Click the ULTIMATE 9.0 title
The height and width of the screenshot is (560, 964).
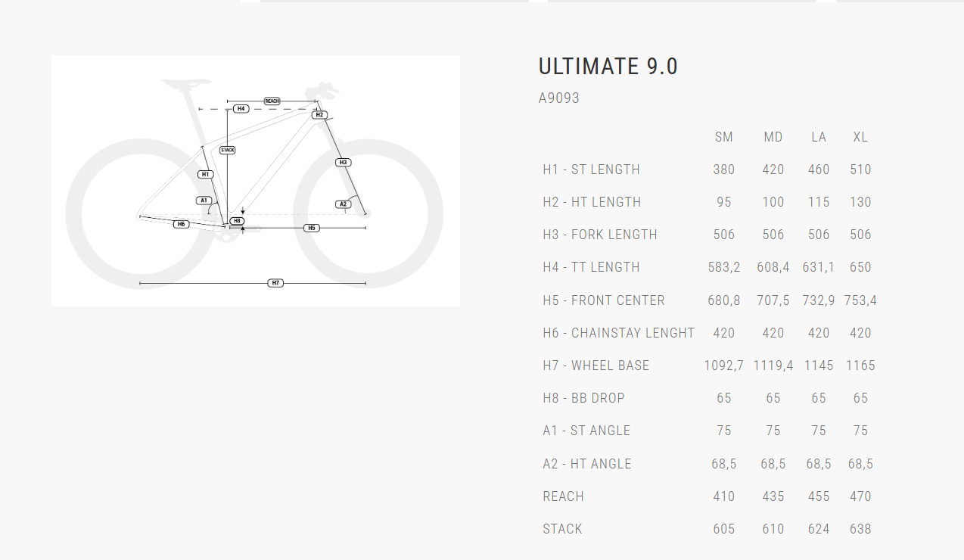[608, 67]
